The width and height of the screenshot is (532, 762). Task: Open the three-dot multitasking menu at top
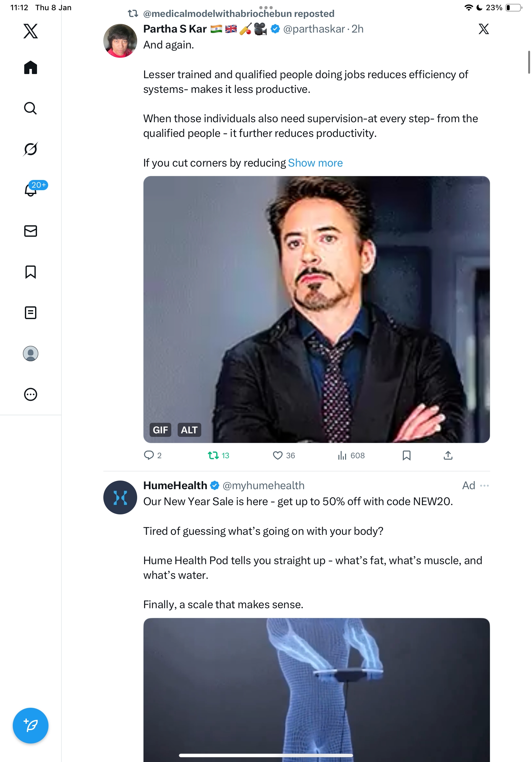(266, 7)
